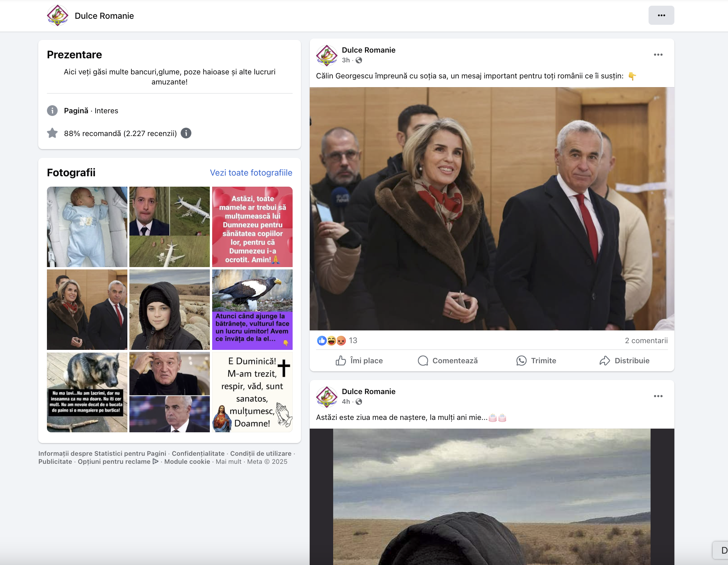Click the 'Condiții de utilizare' footer link
Image resolution: width=728 pixels, height=565 pixels.
click(x=260, y=453)
